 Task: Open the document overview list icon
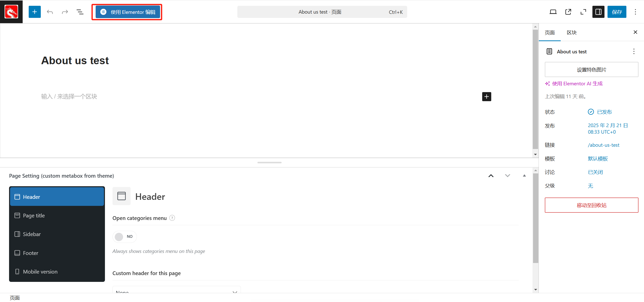point(80,12)
